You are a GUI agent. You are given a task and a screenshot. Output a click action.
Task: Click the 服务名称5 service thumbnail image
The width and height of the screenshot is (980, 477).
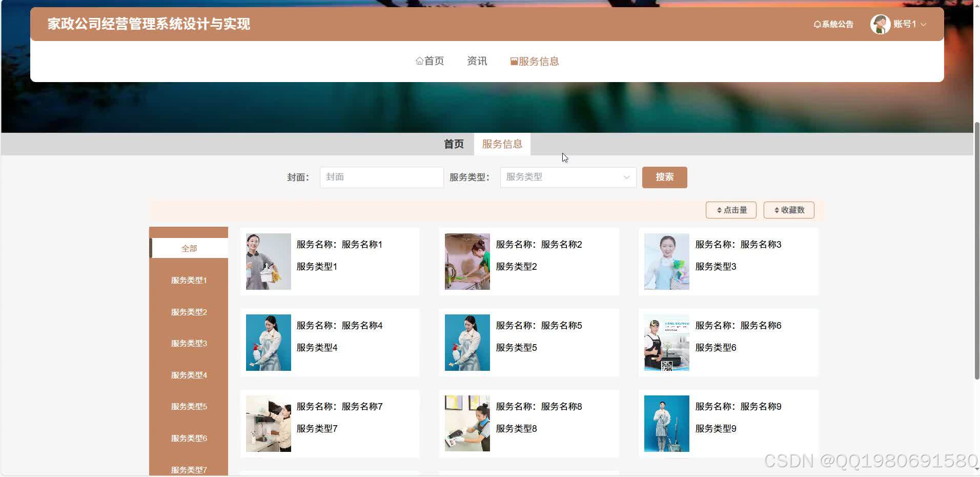tap(466, 342)
